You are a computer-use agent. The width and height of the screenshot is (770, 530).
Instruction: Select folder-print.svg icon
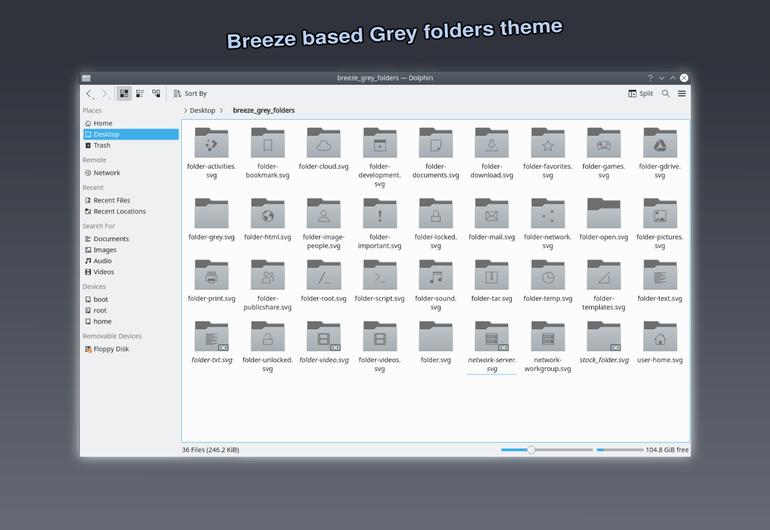(211, 275)
